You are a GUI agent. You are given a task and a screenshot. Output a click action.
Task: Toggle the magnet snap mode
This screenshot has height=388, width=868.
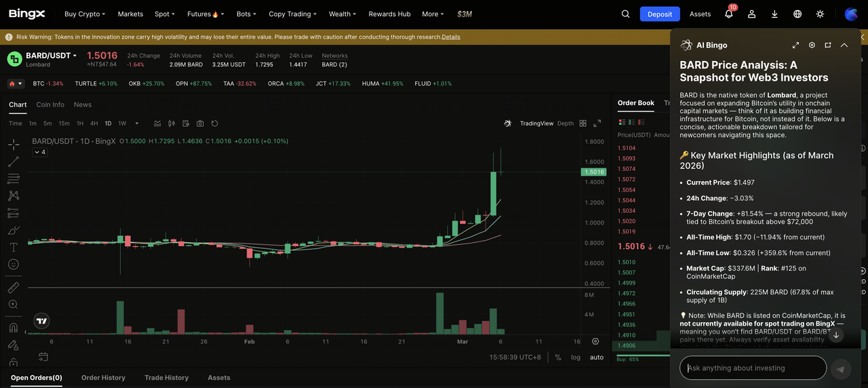point(14,328)
